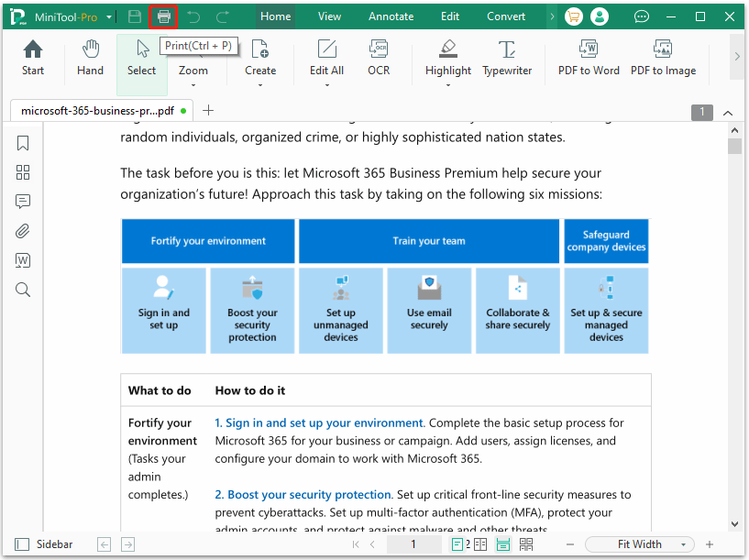Click the vertical scrollbar thumb

pyautogui.click(x=734, y=146)
